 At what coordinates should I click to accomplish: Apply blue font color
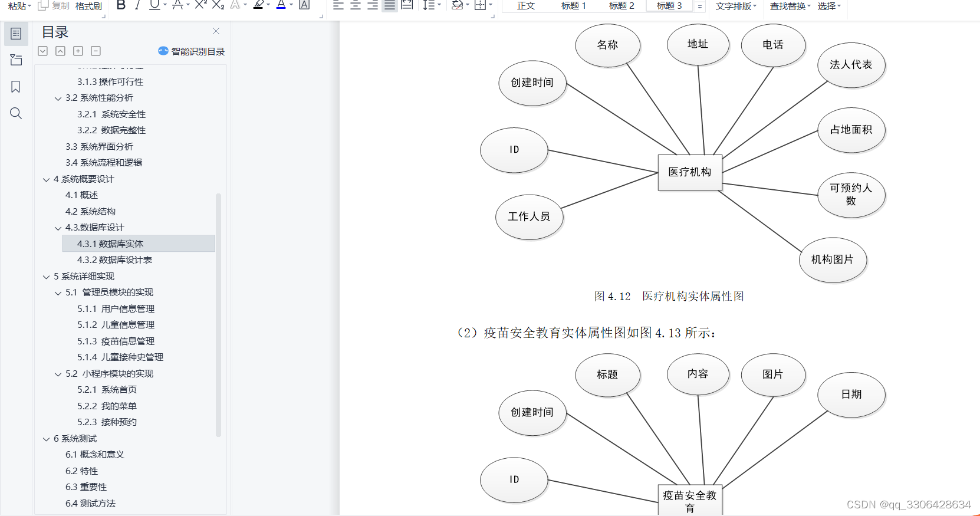point(281,5)
